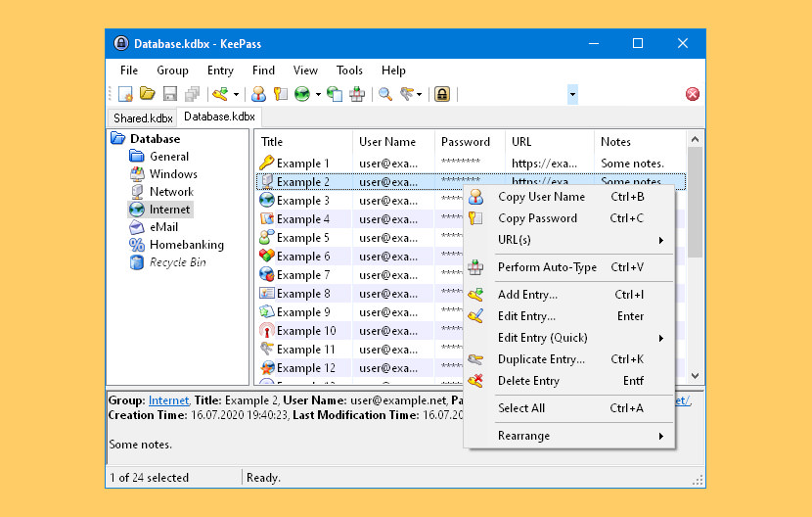This screenshot has width=812, height=517.
Task: Open the Open URL toolbar dropdown arrow
Action: [x=318, y=94]
